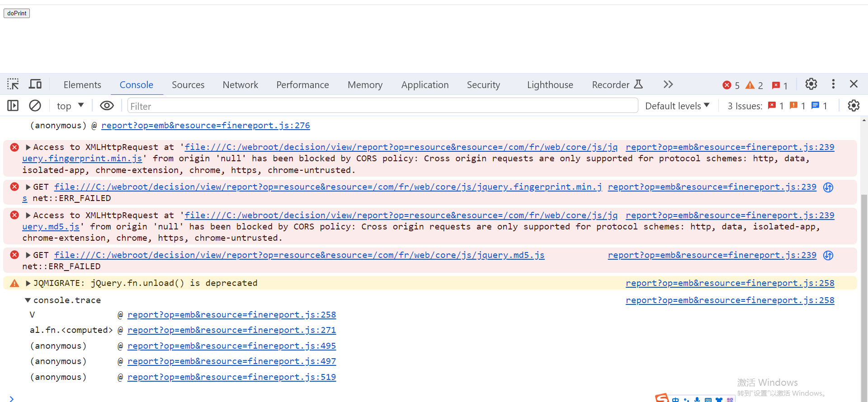Open the Recorder tab

pos(617,84)
